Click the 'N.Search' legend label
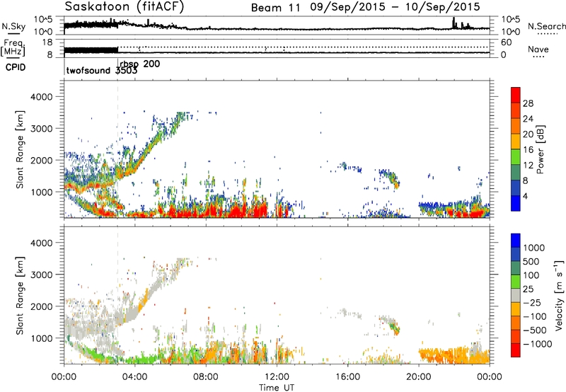This screenshot has height=392, width=566. (x=546, y=26)
